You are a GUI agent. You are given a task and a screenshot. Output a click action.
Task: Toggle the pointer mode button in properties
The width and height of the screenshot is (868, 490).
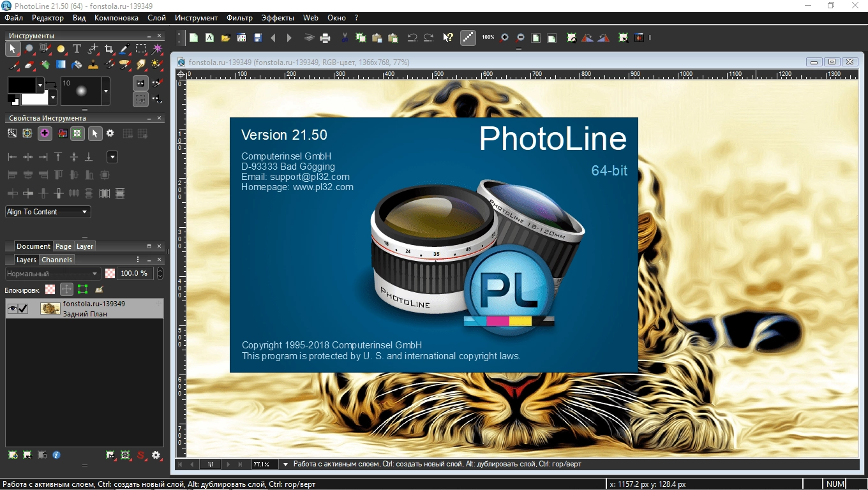[x=94, y=133]
